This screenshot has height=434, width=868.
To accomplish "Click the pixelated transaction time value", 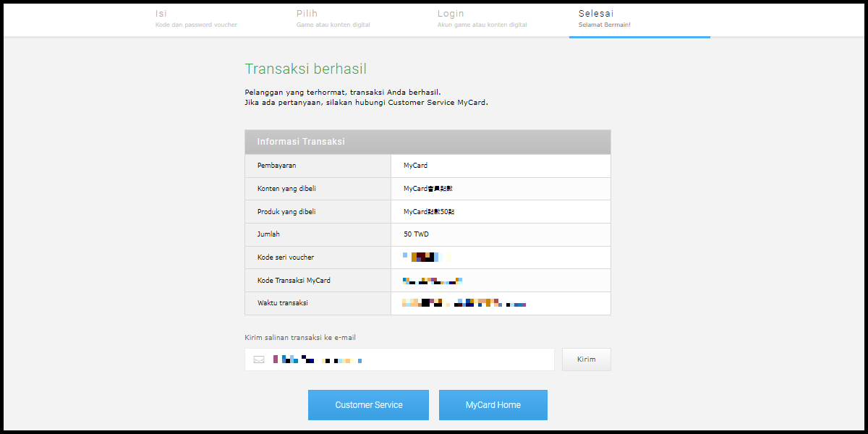I will (464, 303).
